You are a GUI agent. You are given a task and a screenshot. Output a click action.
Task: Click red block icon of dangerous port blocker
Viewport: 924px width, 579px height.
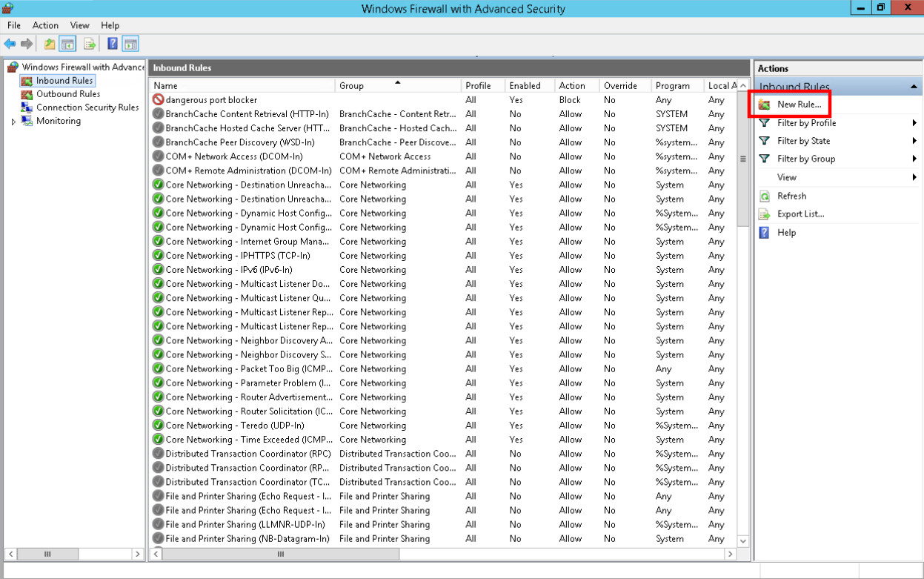coord(158,100)
